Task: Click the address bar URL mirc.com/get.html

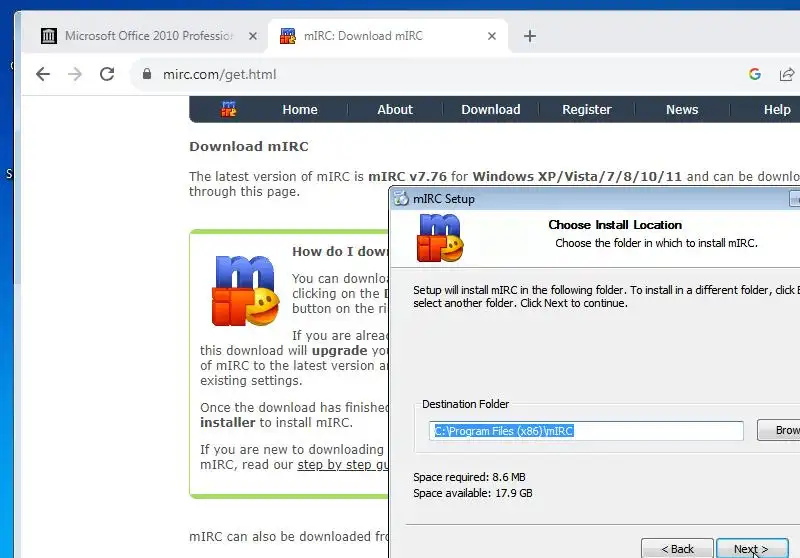Action: click(x=219, y=74)
